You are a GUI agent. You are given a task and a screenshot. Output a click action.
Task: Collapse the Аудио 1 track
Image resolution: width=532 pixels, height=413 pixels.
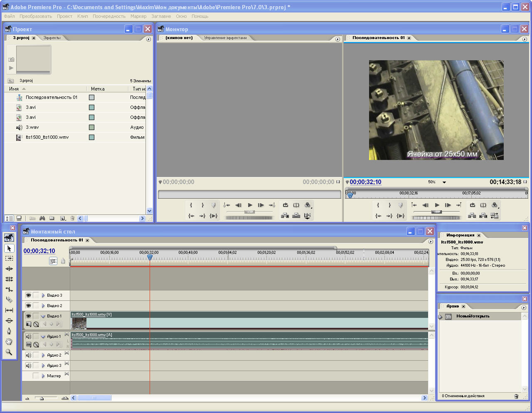pos(43,337)
